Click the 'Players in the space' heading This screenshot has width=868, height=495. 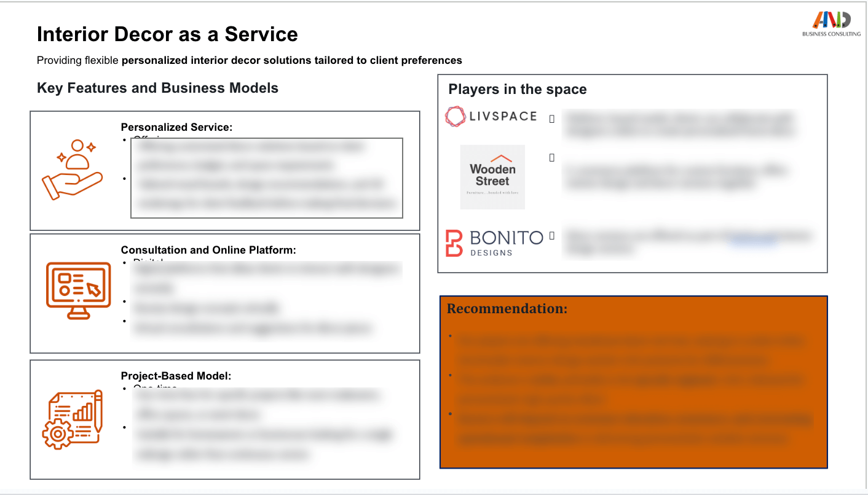point(518,90)
